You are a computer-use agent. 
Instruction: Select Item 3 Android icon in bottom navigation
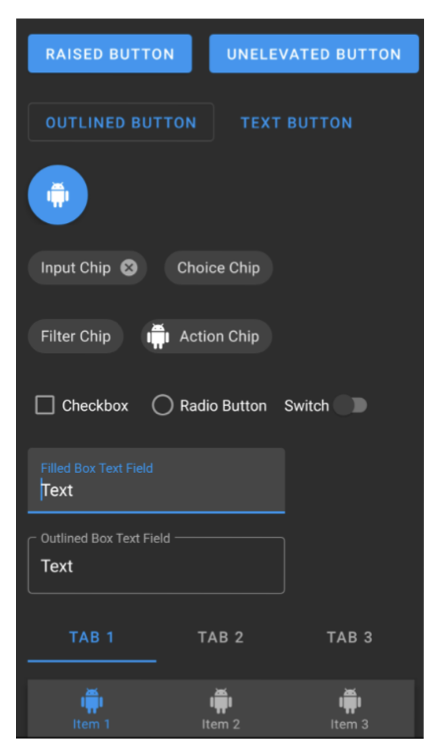coord(350,701)
